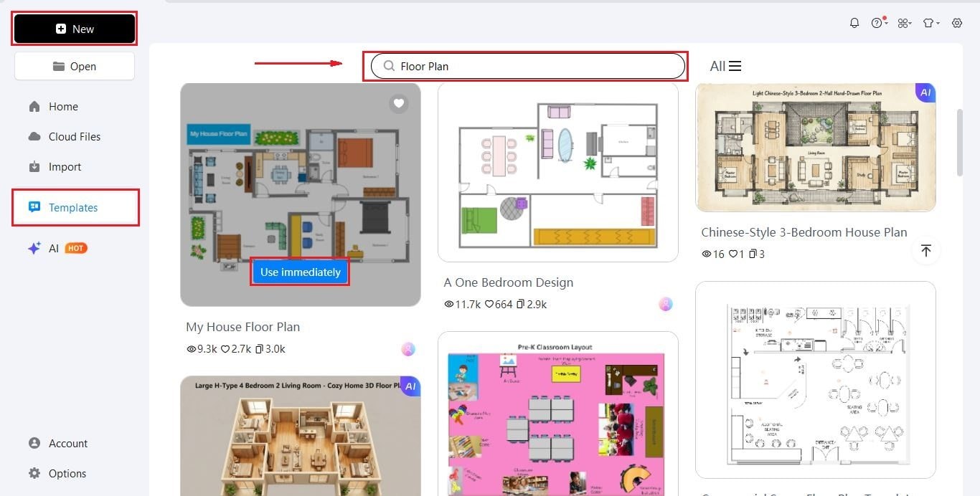The height and width of the screenshot is (496, 980).
Task: Open the Pre-K Classroom Layout thumbnail
Action: click(x=558, y=414)
